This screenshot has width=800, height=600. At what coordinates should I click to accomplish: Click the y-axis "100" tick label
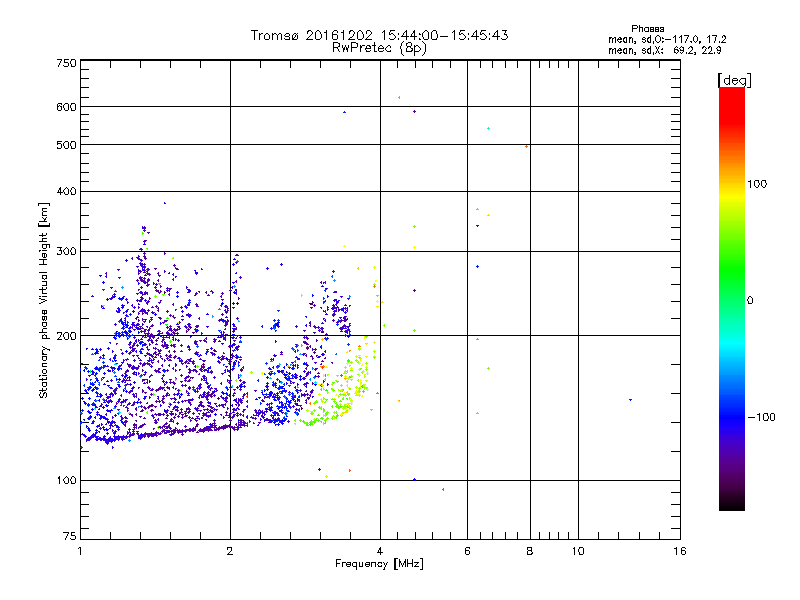coord(66,481)
